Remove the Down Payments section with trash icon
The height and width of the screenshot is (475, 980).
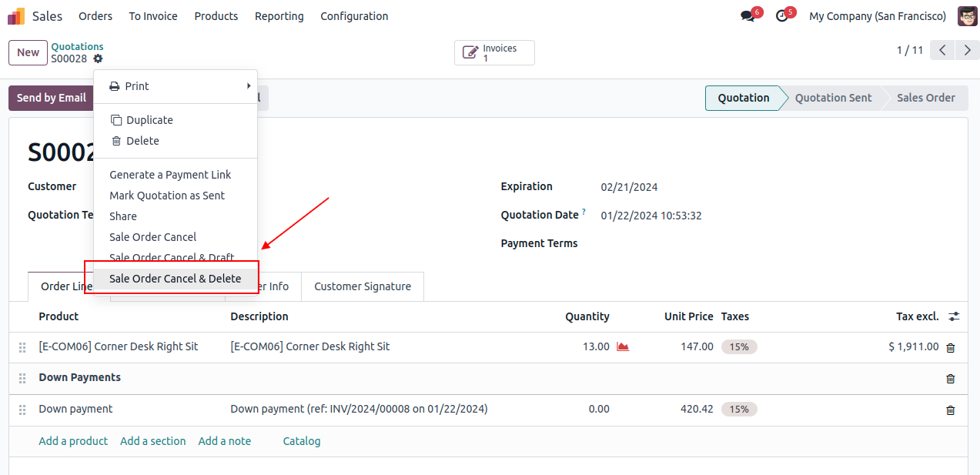[x=950, y=378]
